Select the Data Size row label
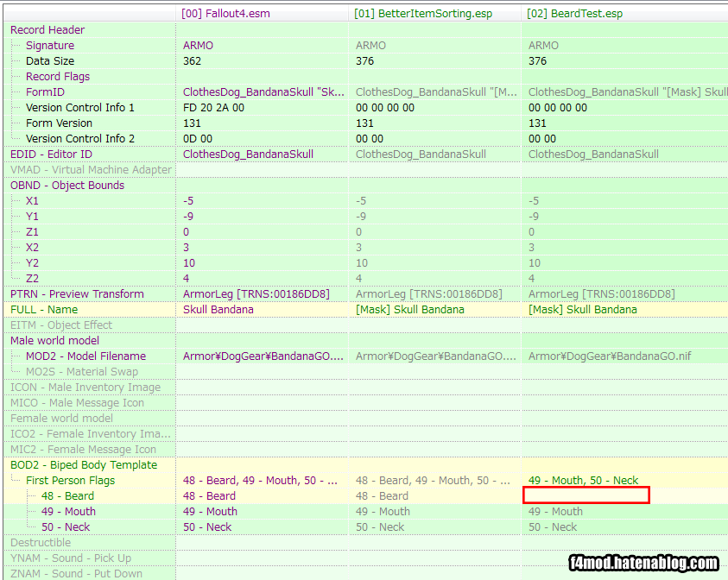Image resolution: width=728 pixels, height=580 pixels. 50,60
